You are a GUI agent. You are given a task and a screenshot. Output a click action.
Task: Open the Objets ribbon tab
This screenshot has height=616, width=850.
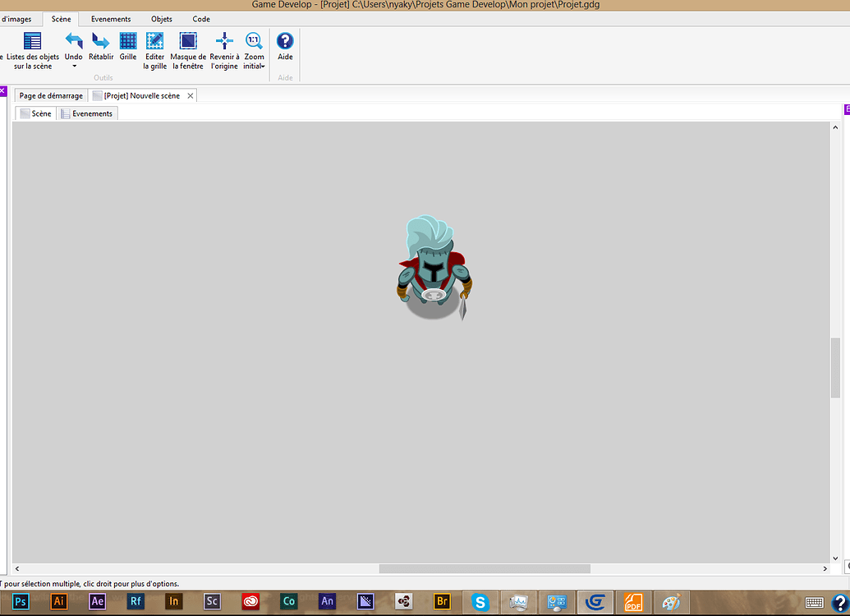[162, 19]
